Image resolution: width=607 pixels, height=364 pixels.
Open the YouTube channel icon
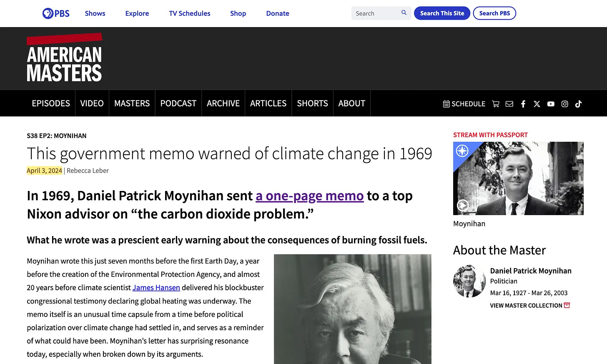551,104
